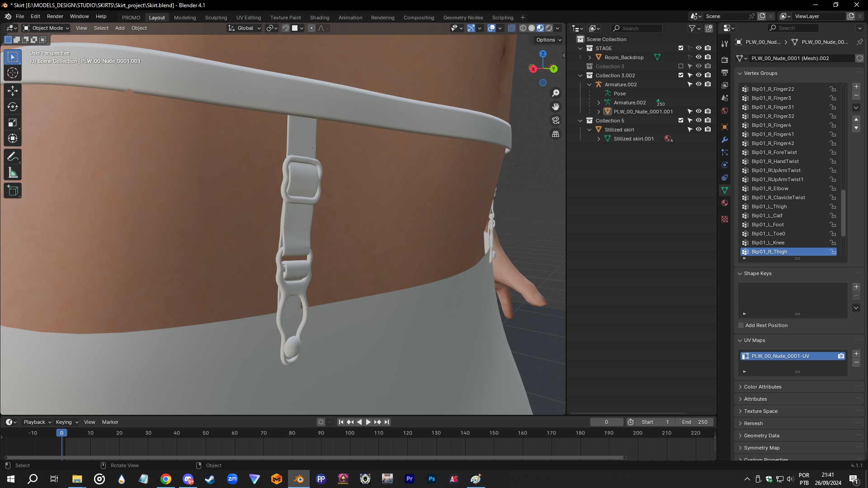Toggle STAGE collection checkbox
The width and height of the screenshot is (868, 488).
coord(681,48)
